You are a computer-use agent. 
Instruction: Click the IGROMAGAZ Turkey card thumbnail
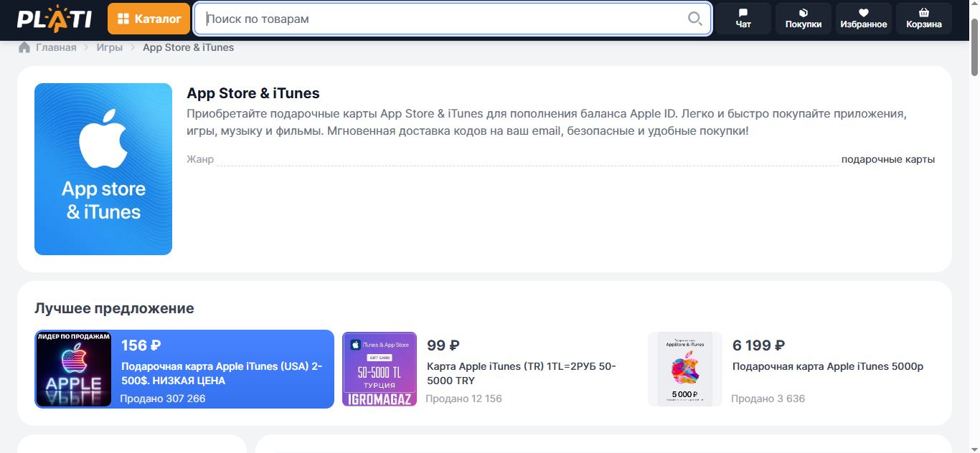point(380,369)
